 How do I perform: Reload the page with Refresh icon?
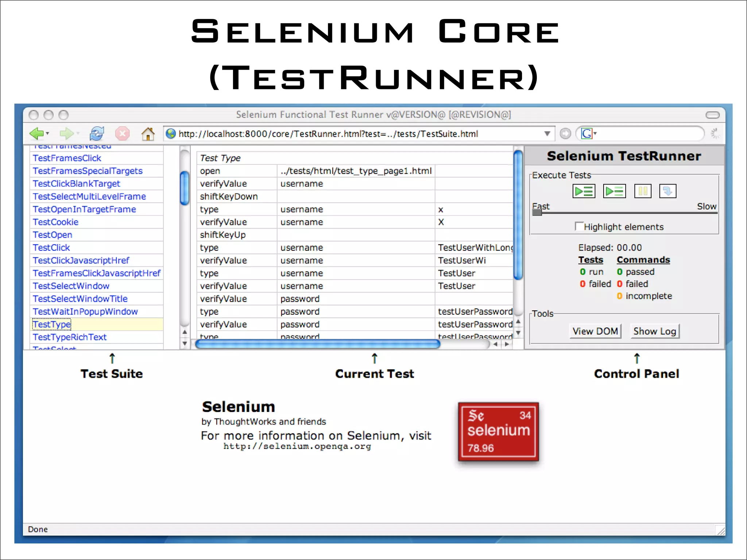97,134
